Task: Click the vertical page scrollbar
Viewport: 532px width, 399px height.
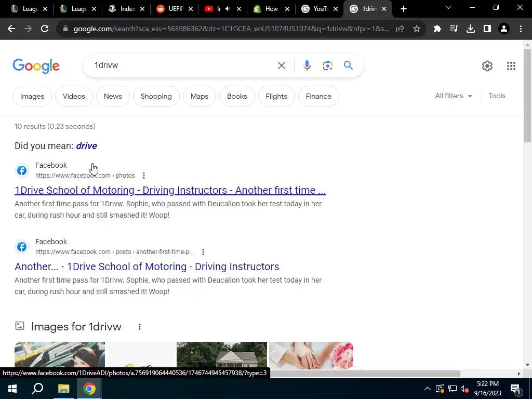Action: (528, 96)
